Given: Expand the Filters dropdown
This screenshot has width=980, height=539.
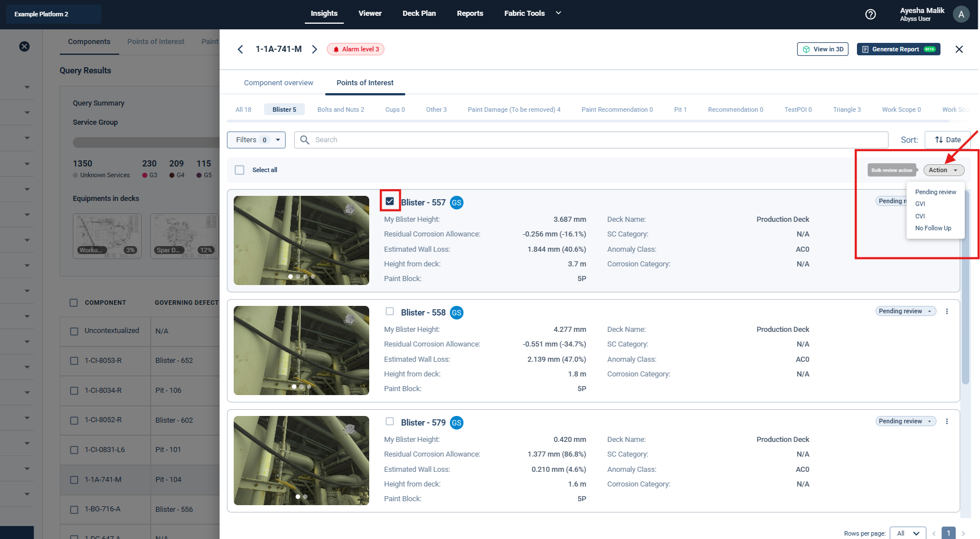Looking at the screenshot, I should pyautogui.click(x=256, y=140).
